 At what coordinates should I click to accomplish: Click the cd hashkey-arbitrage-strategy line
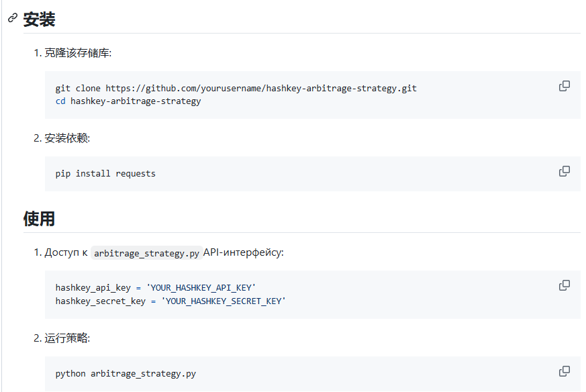pos(128,101)
